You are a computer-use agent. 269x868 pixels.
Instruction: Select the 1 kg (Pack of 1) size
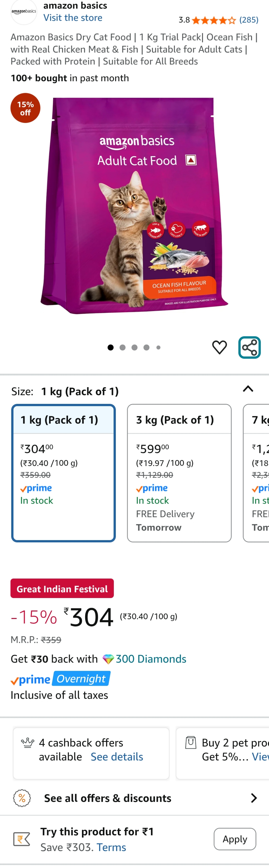click(x=64, y=473)
